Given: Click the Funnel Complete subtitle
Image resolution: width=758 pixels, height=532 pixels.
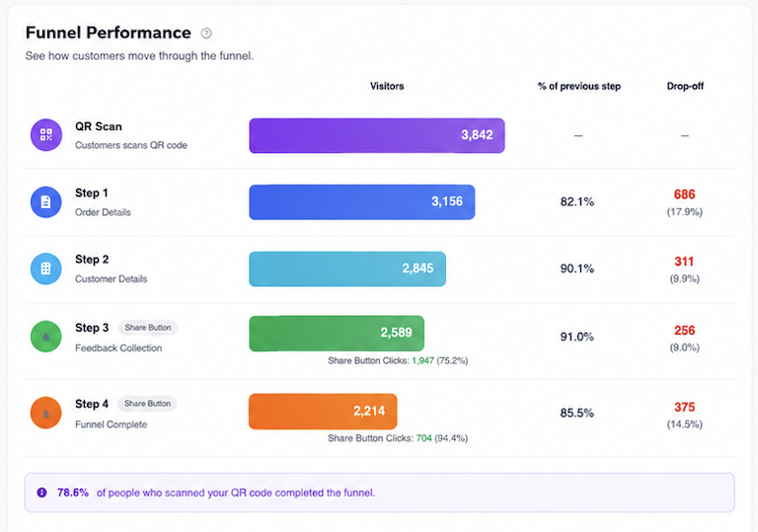Looking at the screenshot, I should point(112,424).
